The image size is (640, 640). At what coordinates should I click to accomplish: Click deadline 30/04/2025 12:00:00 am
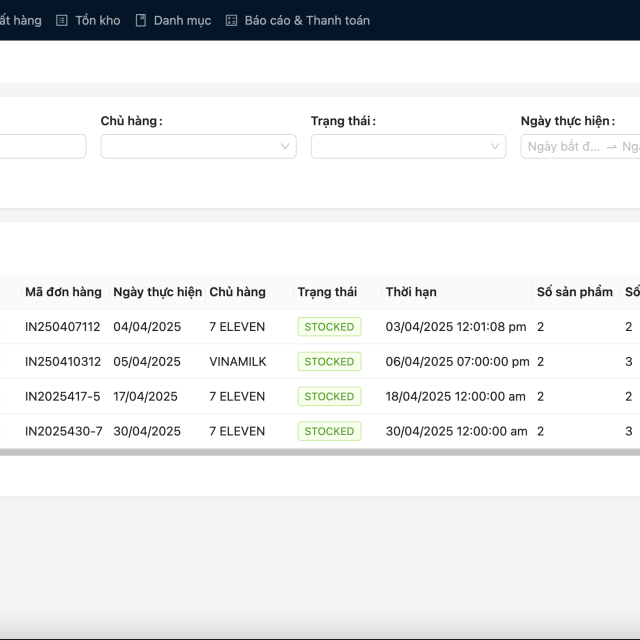456,431
